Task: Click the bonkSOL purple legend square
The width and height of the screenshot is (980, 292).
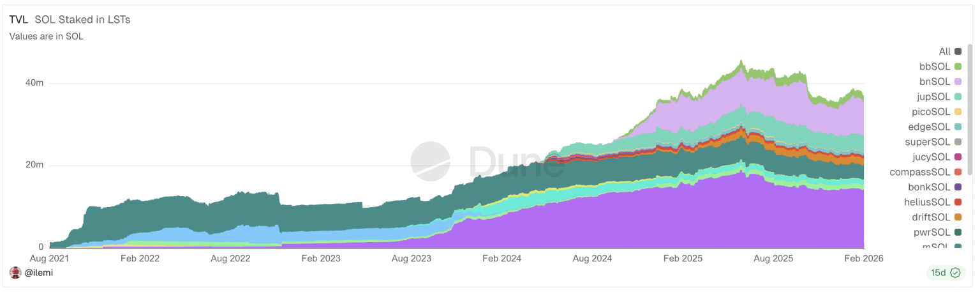Action: tap(958, 187)
